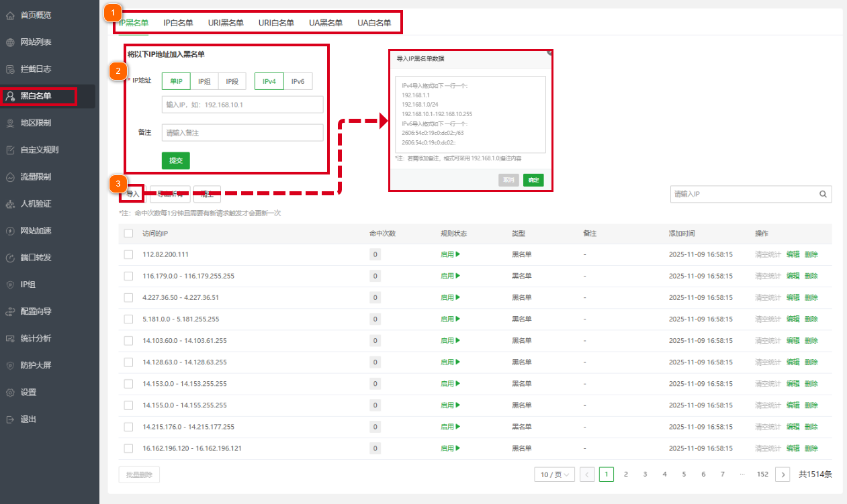Click the 配置向导 signpost icon
Image resolution: width=847 pixels, height=504 pixels.
click(10, 311)
